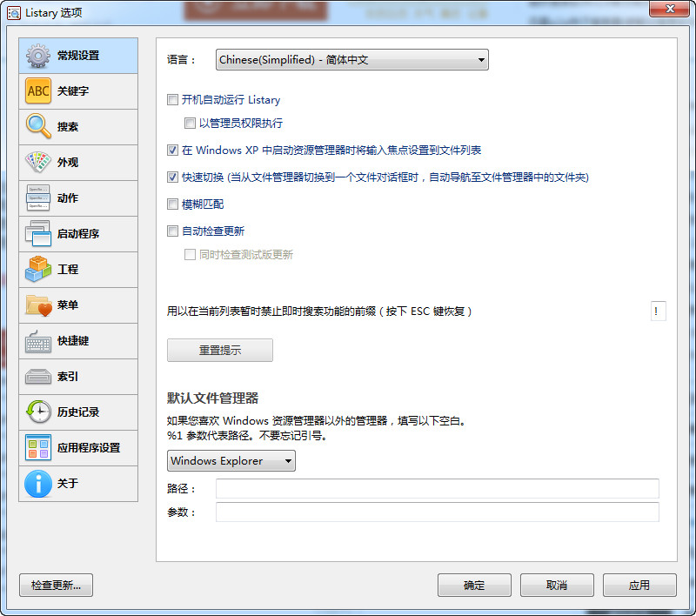696x616 pixels.
Task: Open the 关于 tab label
Action: click(68, 483)
